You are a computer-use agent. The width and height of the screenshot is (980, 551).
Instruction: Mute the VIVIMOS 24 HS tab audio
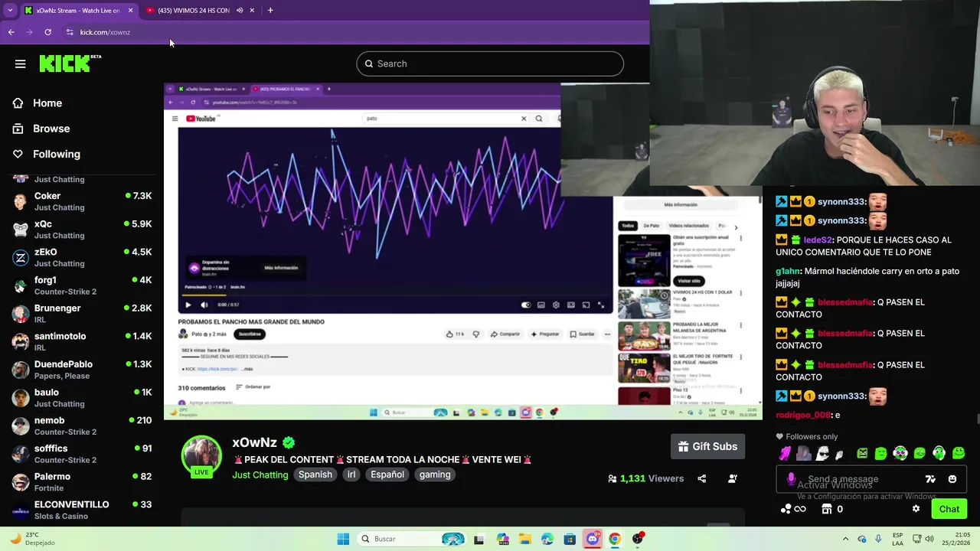[x=240, y=10]
